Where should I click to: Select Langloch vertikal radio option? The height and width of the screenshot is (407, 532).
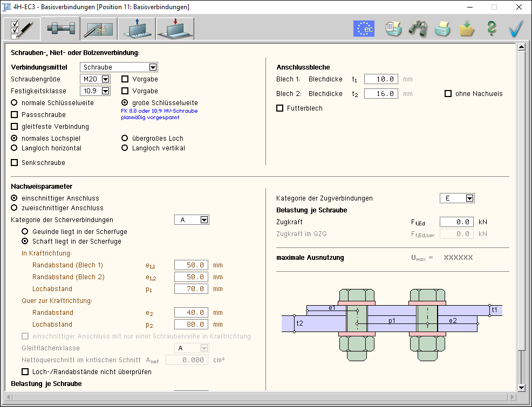[x=125, y=148]
